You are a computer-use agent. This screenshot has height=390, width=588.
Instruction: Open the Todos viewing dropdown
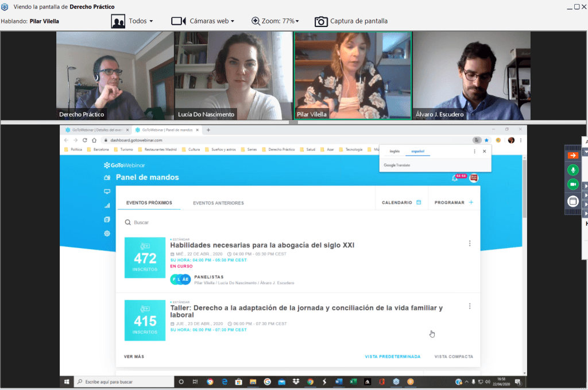tap(133, 21)
